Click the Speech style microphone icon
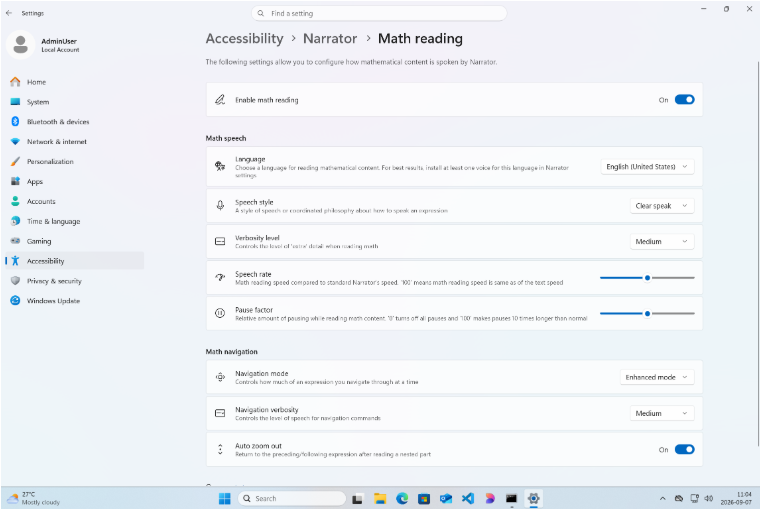This screenshot has width=760, height=511. (x=220, y=206)
